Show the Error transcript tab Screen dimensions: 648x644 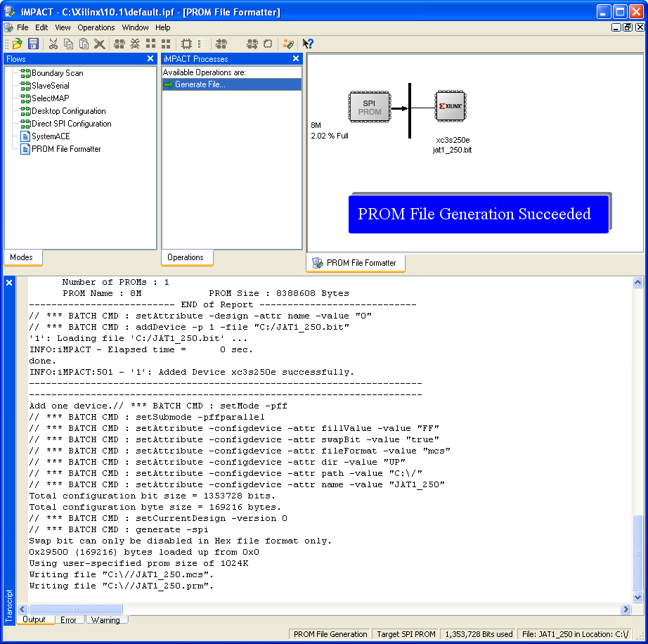pyautogui.click(x=70, y=619)
